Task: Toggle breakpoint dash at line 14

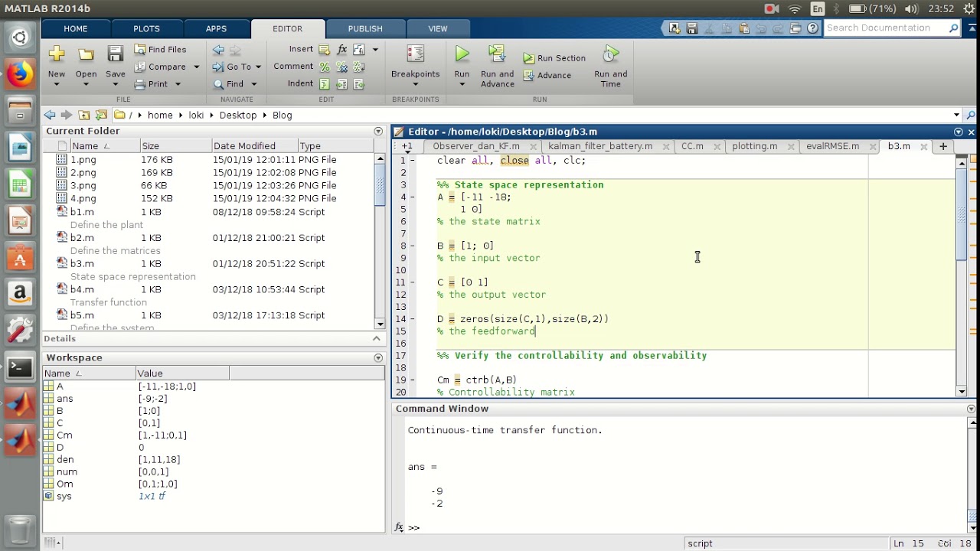Action: [412, 319]
